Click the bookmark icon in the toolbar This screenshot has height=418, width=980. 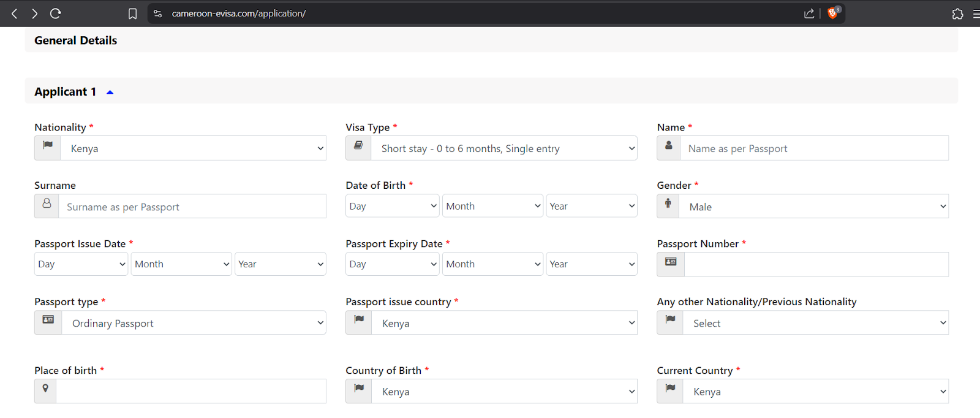(132, 13)
